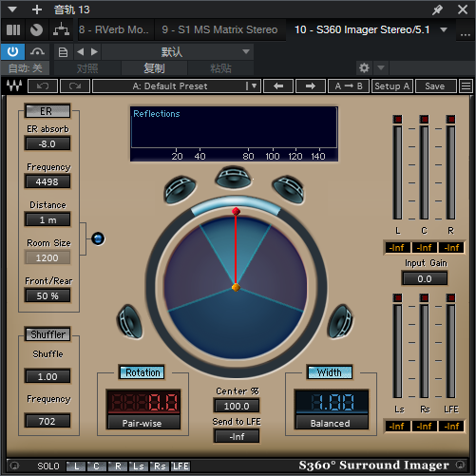Open the Pair-wise panning mode selector

(x=143, y=423)
